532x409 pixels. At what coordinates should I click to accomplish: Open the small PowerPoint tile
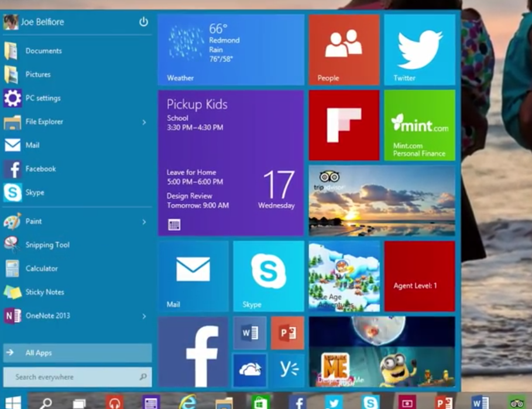(287, 333)
